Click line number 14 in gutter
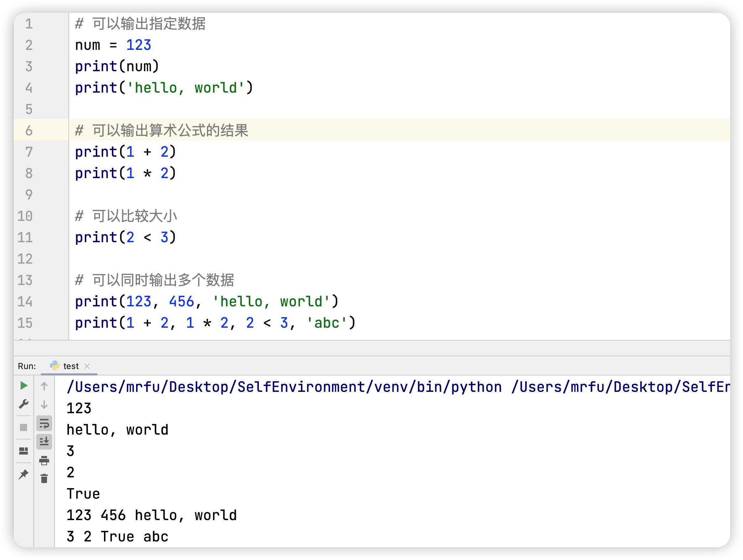Viewport: 743px width, 560px height. tap(25, 301)
